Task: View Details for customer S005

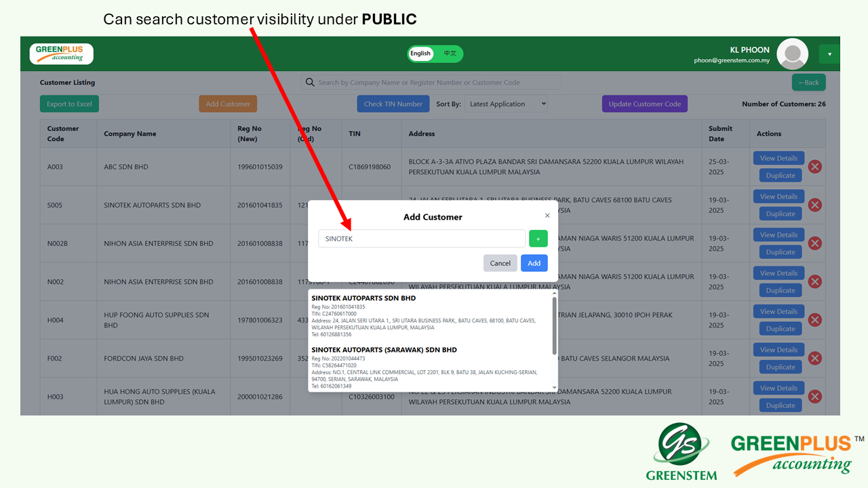Action: coord(778,197)
